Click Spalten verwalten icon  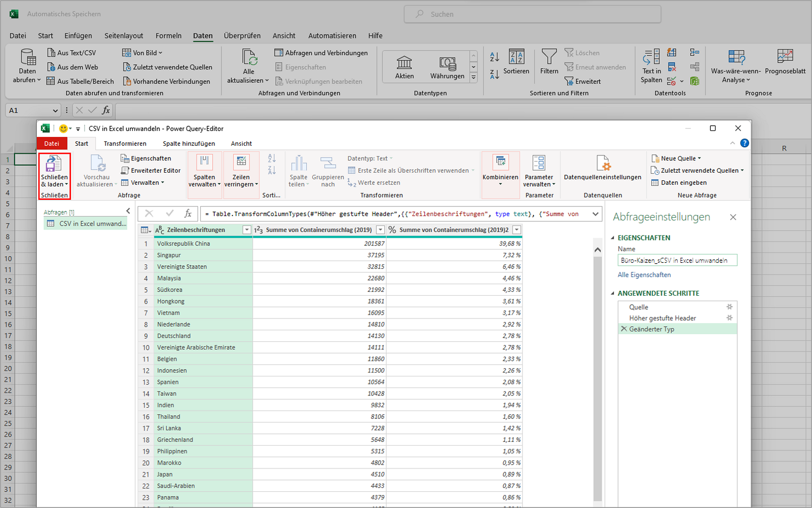click(x=204, y=162)
